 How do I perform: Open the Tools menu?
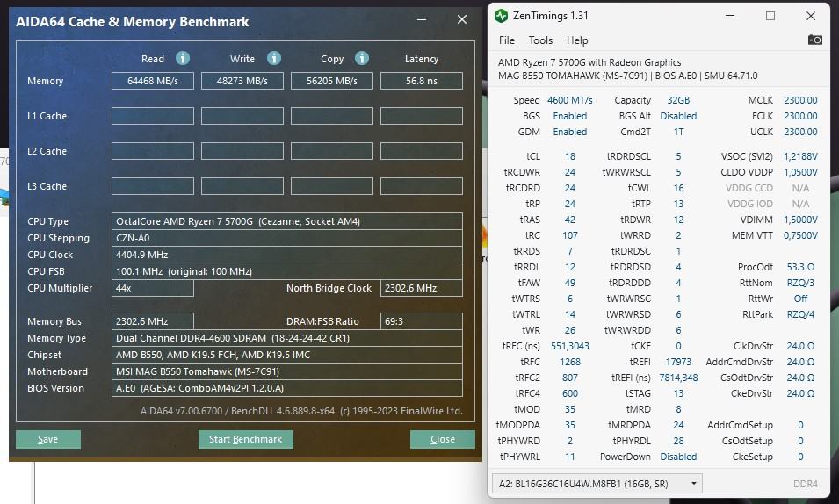[x=540, y=40]
